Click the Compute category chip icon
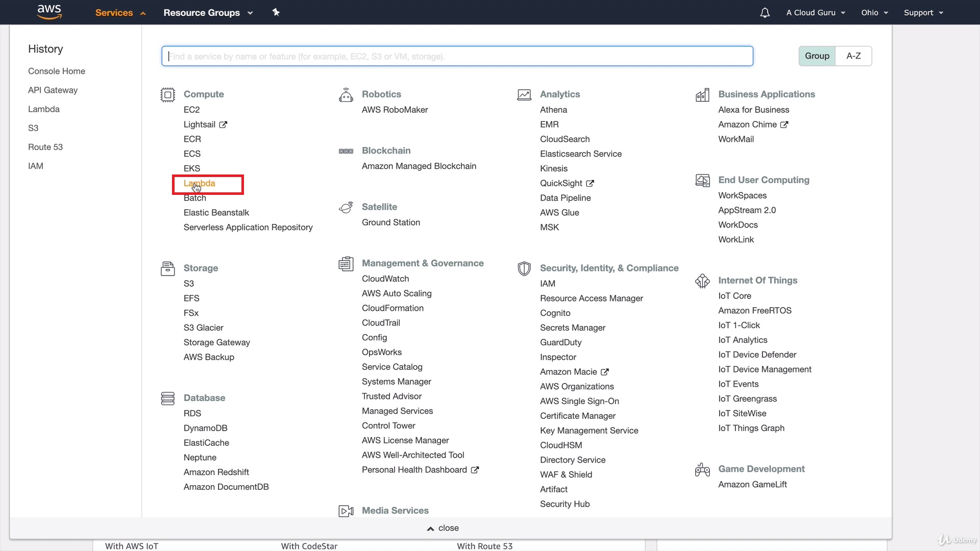Screen dimensions: 980x551 pyautogui.click(x=167, y=95)
